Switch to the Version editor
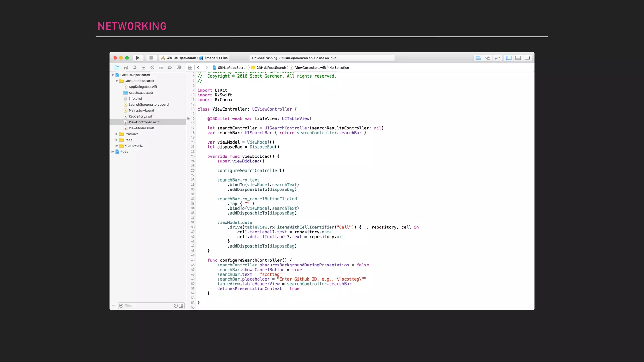Image resolution: width=644 pixels, height=362 pixels. (x=497, y=58)
